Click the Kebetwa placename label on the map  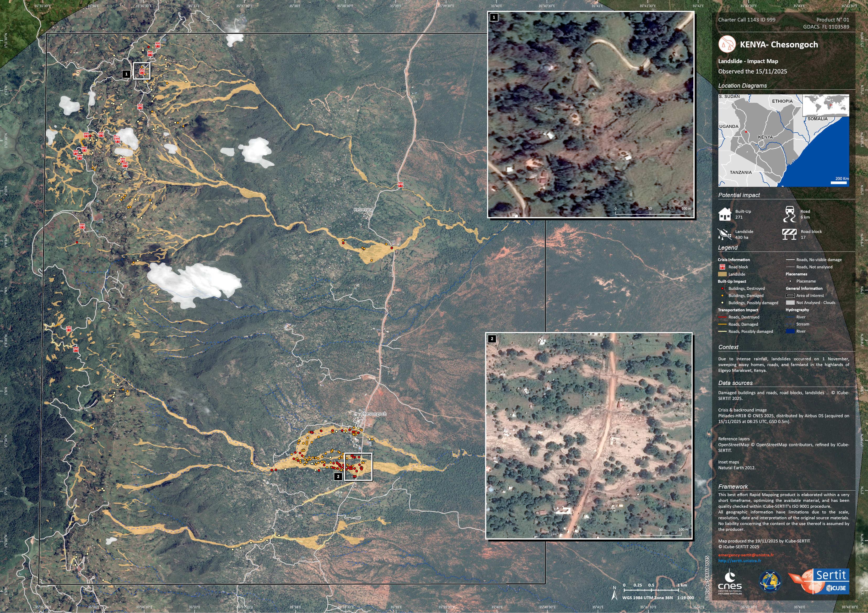(363, 209)
